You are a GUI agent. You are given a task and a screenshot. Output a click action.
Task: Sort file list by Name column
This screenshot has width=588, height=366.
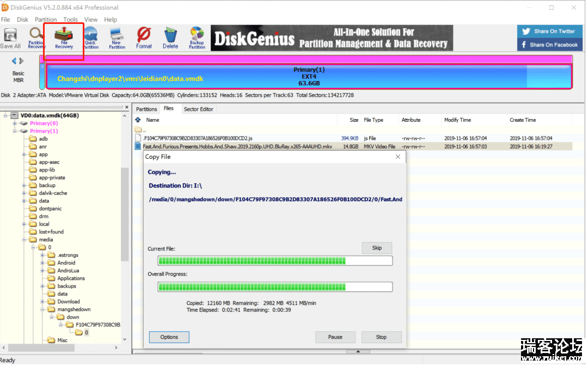click(152, 120)
